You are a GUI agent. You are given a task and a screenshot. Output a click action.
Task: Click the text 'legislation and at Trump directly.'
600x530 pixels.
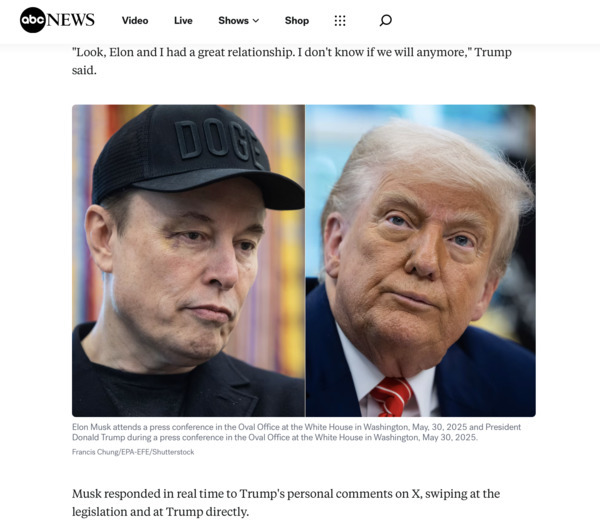pyautogui.click(x=160, y=512)
